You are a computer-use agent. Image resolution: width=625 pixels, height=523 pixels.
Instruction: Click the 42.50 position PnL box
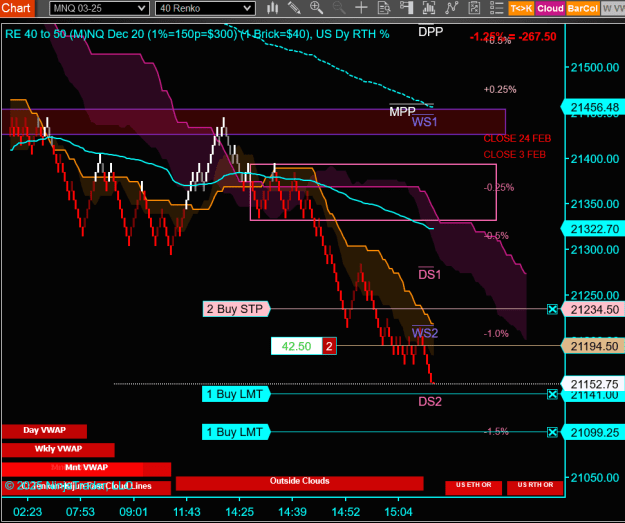click(x=297, y=346)
